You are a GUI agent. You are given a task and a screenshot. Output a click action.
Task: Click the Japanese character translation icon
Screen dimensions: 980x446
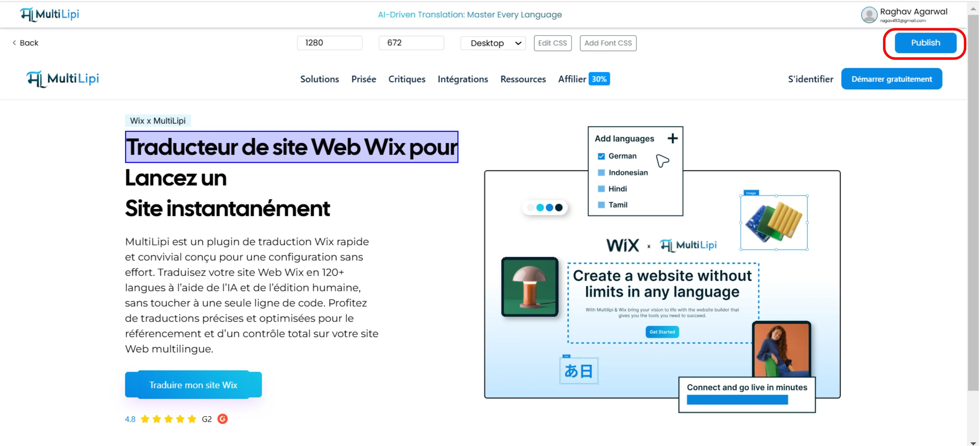pos(578,371)
